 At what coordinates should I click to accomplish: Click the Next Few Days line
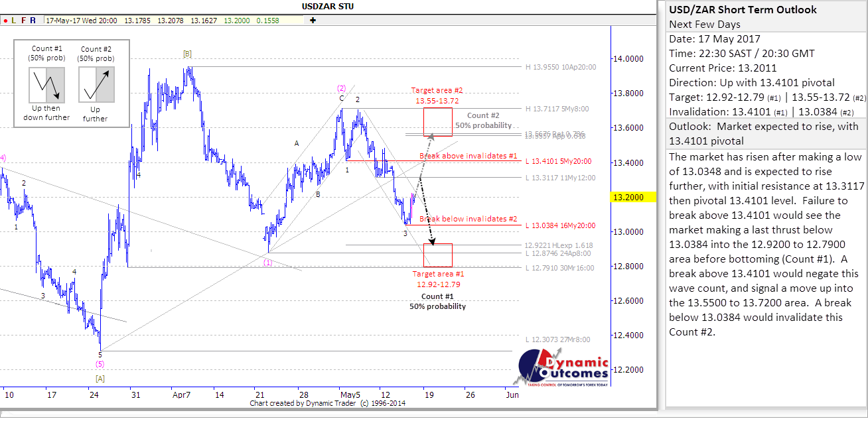click(x=705, y=25)
